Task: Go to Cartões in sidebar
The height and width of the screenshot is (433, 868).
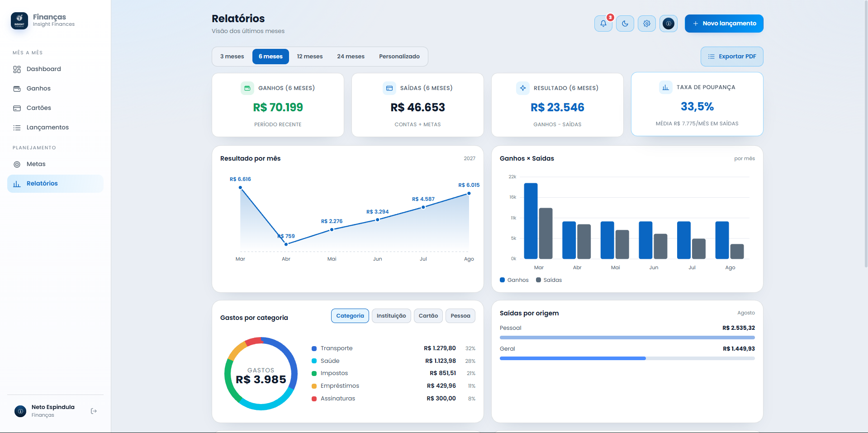Action: (55, 108)
